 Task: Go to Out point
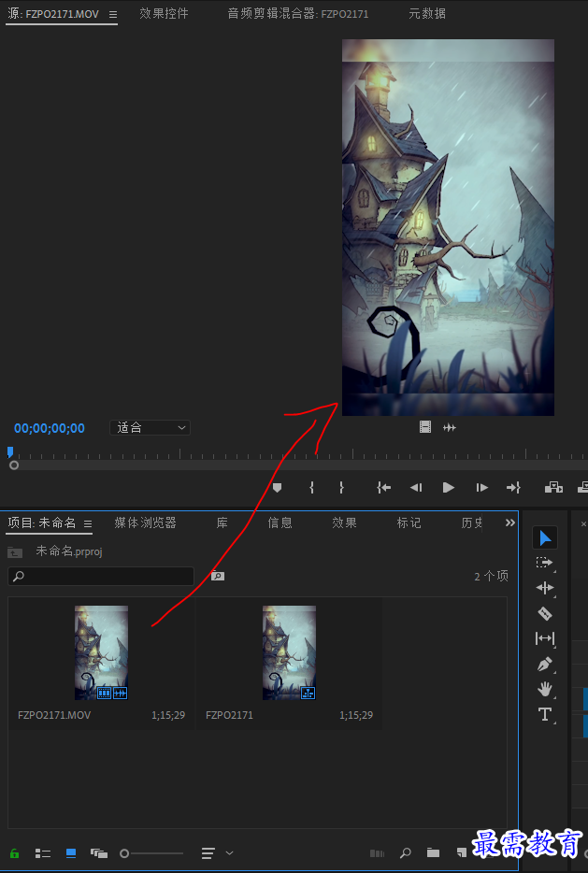pyautogui.click(x=513, y=488)
